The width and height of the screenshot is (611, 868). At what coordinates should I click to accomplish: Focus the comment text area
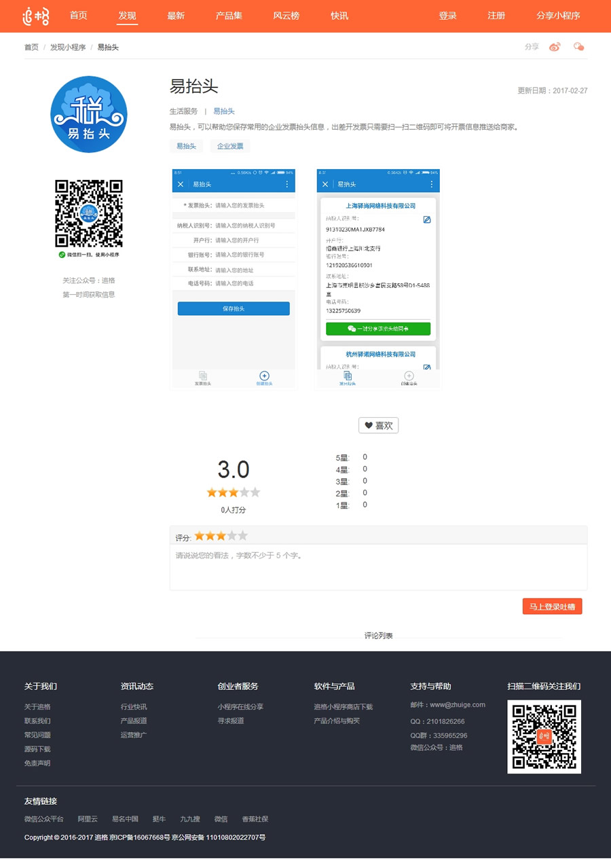point(378,567)
